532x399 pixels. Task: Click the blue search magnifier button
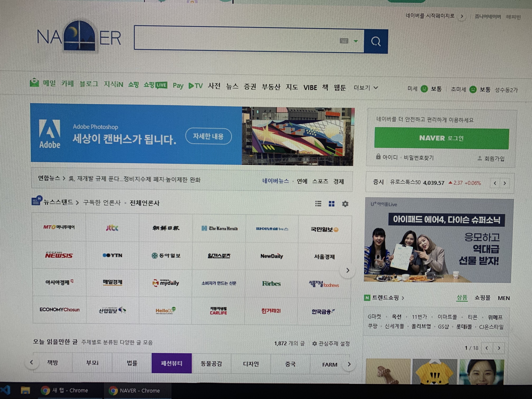pos(376,41)
